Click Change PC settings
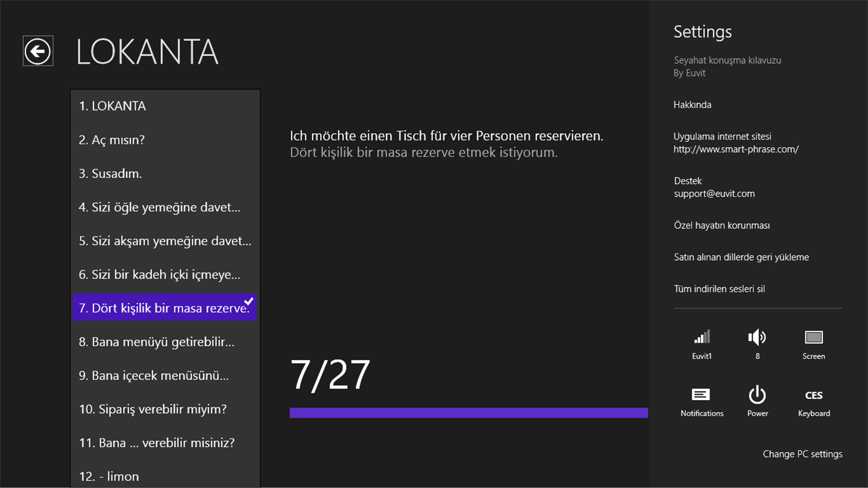This screenshot has width=868, height=488. [x=802, y=454]
